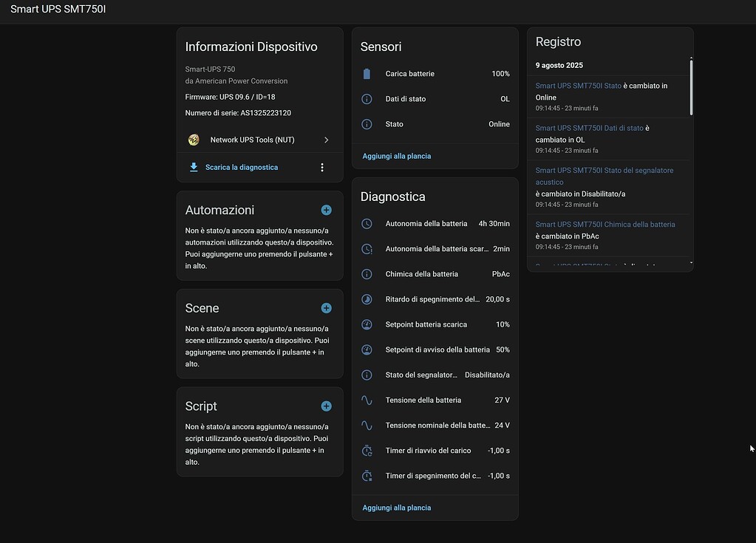The height and width of the screenshot is (543, 756).
Task: Click the timer icon for Timer di riavvio del carico
Action: [x=367, y=450]
